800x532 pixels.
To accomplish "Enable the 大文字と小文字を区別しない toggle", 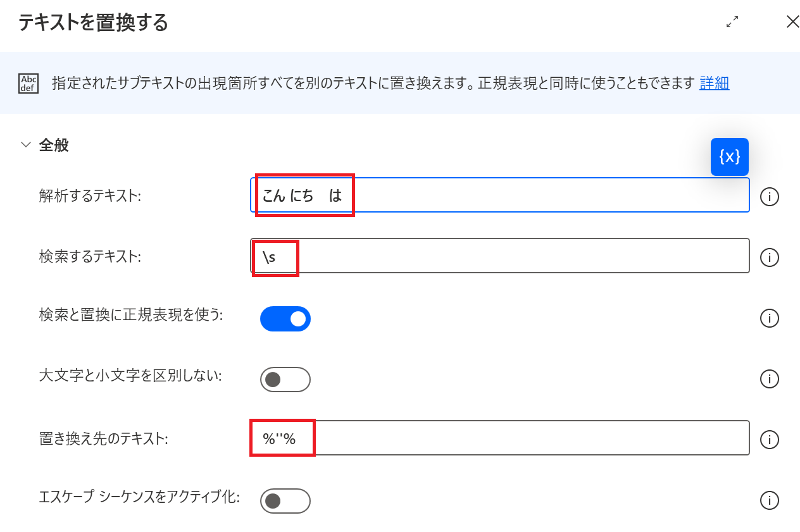I will pyautogui.click(x=285, y=380).
